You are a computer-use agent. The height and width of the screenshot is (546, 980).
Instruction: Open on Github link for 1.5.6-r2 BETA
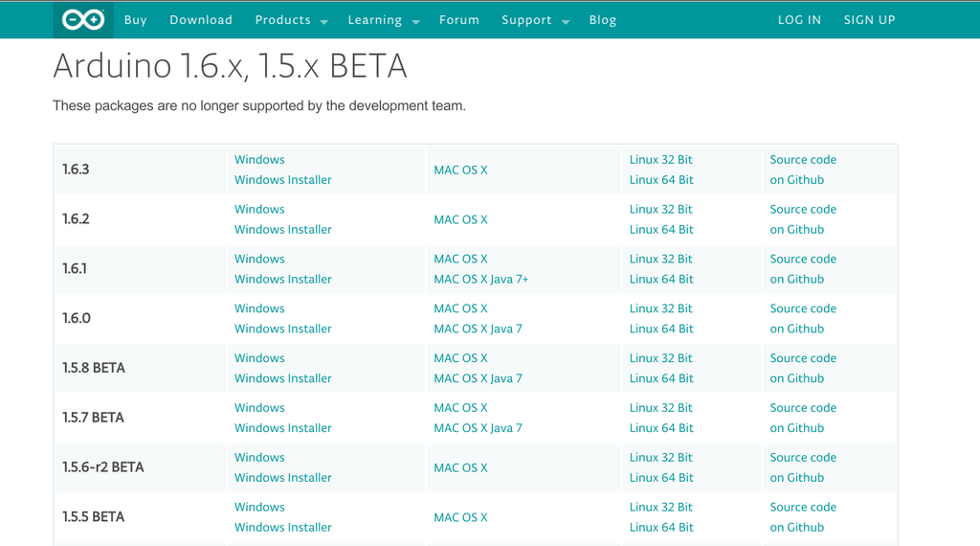tap(797, 477)
